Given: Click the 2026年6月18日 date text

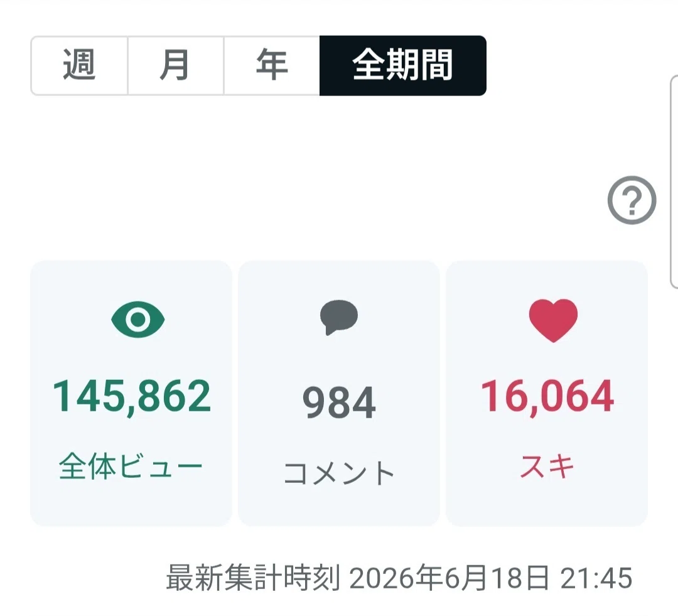Looking at the screenshot, I should coord(449,578).
